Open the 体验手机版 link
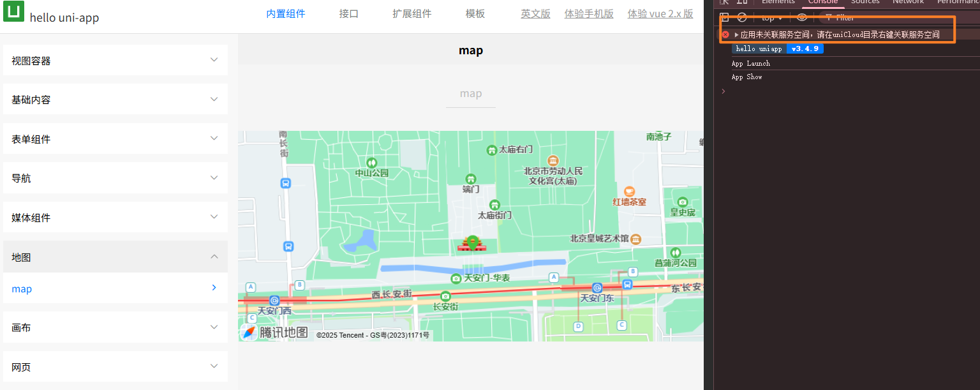Viewport: 980px width, 390px height. point(589,14)
